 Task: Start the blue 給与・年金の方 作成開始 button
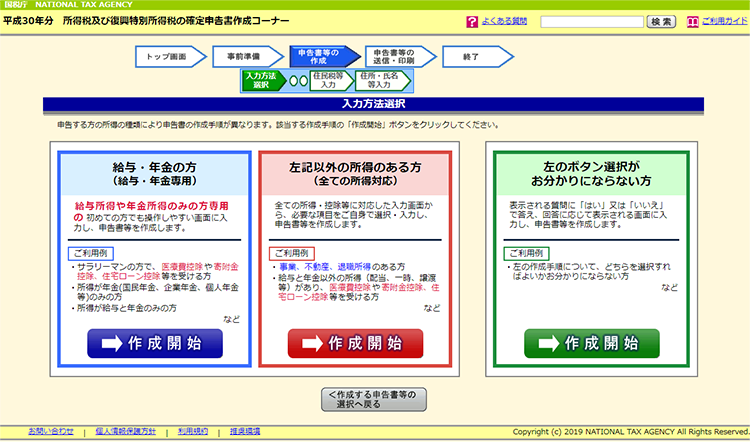(x=155, y=343)
